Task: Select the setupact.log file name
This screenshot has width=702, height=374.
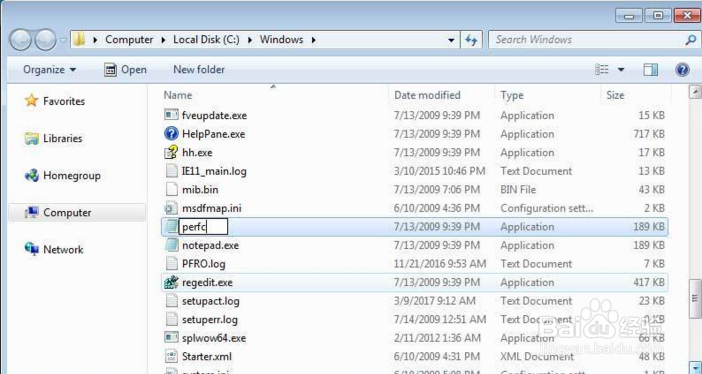Action: [210, 301]
